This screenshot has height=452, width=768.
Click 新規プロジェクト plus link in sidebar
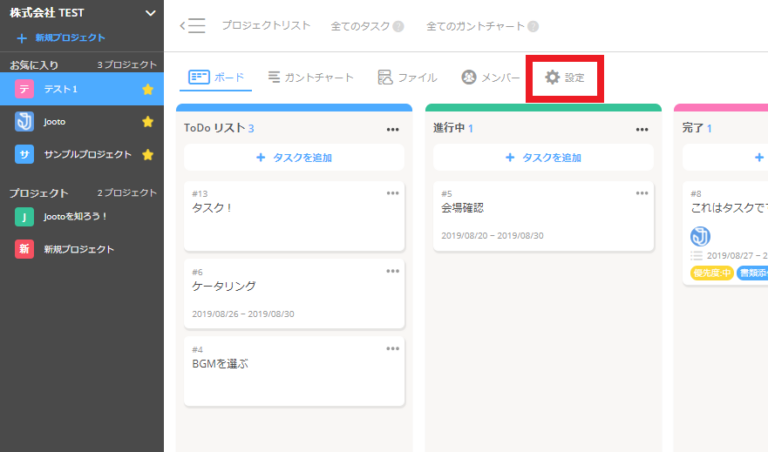(61, 38)
